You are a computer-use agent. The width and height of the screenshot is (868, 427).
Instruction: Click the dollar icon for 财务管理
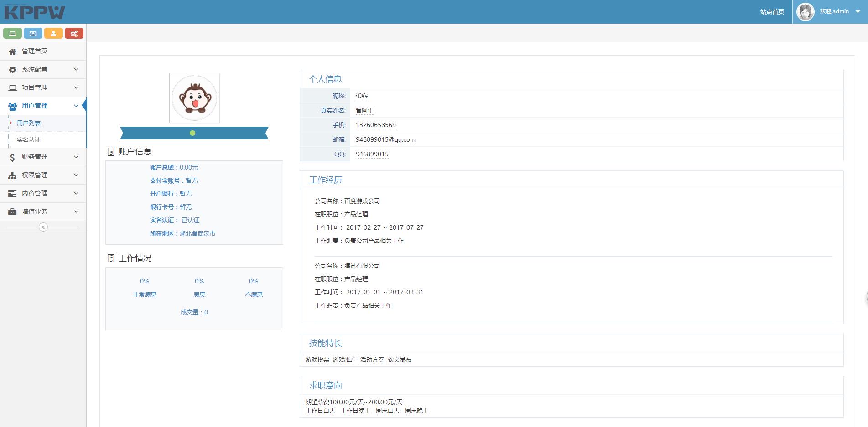click(x=12, y=157)
